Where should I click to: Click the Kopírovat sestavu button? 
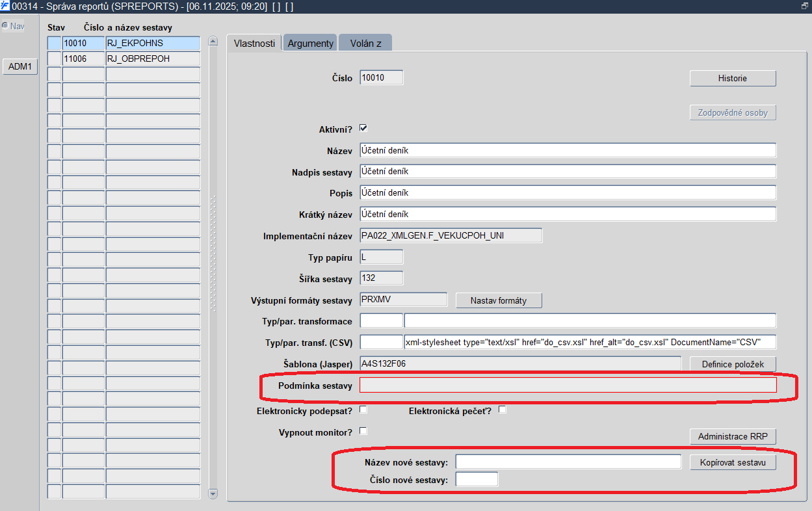point(733,463)
